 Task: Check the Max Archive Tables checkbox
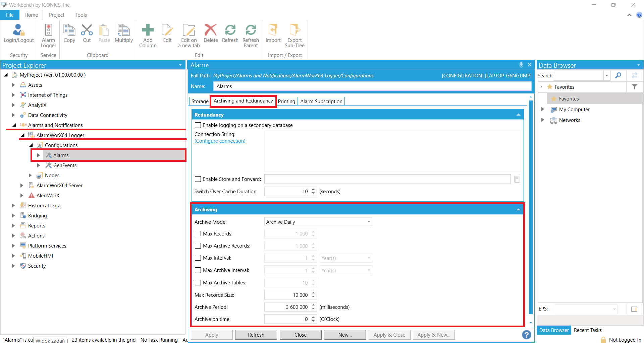198,283
